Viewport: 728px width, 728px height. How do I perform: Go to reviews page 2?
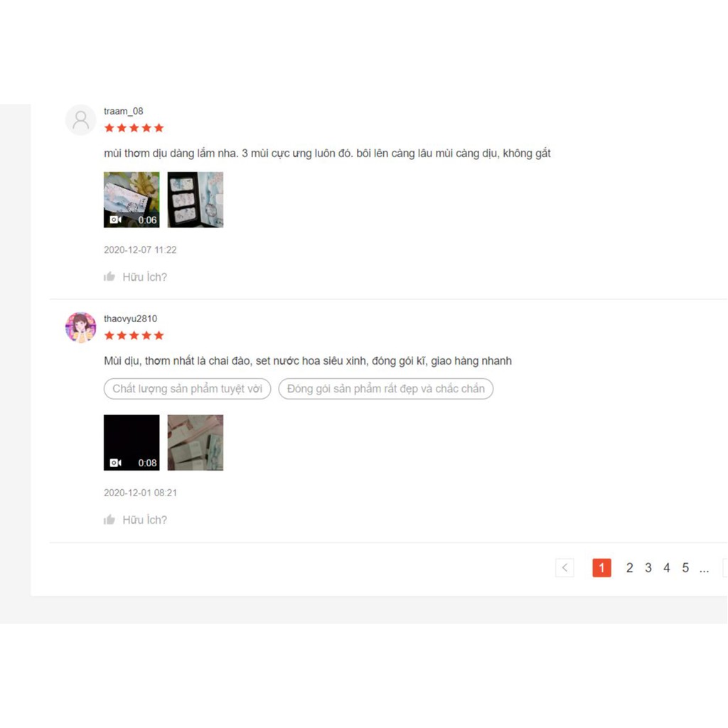(630, 567)
